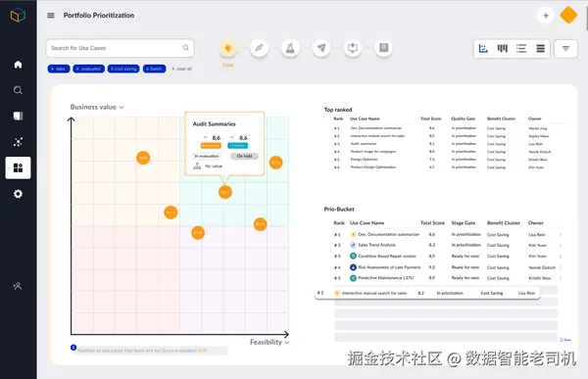Open the hamburger menu beside Portfolio Prioritization
The image size is (588, 379).
pos(51,16)
